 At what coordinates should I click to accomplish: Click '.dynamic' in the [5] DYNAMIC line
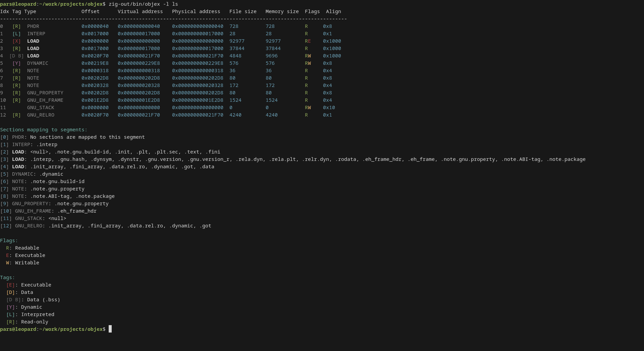51,174
